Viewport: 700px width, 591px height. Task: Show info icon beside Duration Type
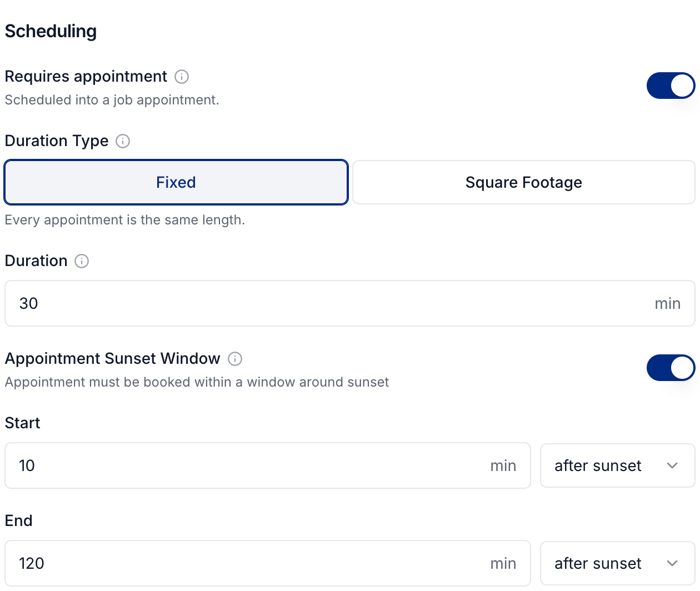[x=123, y=141]
